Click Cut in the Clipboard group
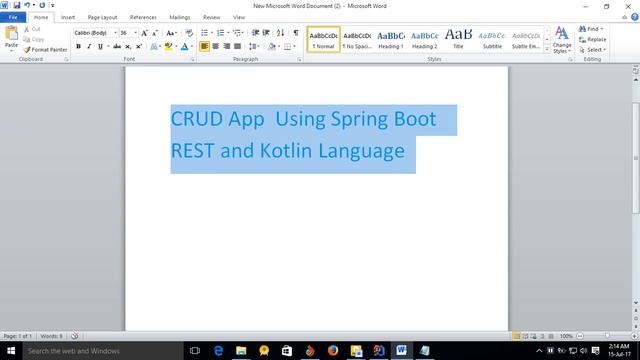 [32, 29]
